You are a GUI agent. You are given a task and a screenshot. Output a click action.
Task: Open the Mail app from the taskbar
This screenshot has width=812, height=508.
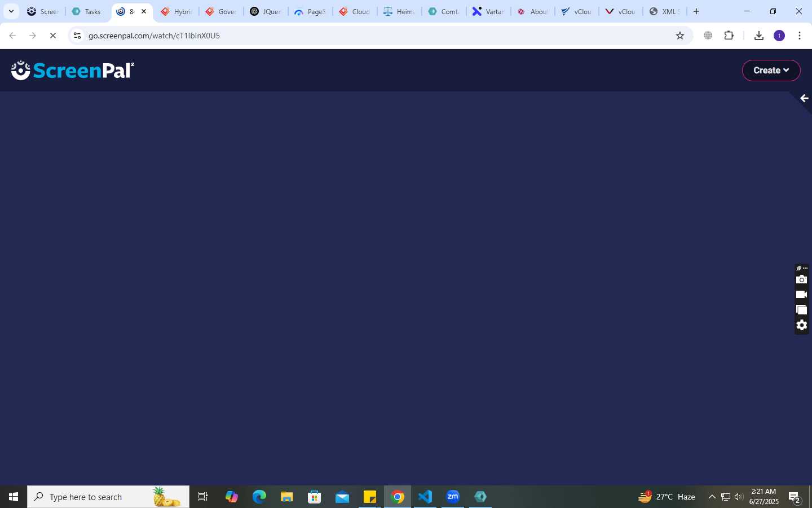342,497
